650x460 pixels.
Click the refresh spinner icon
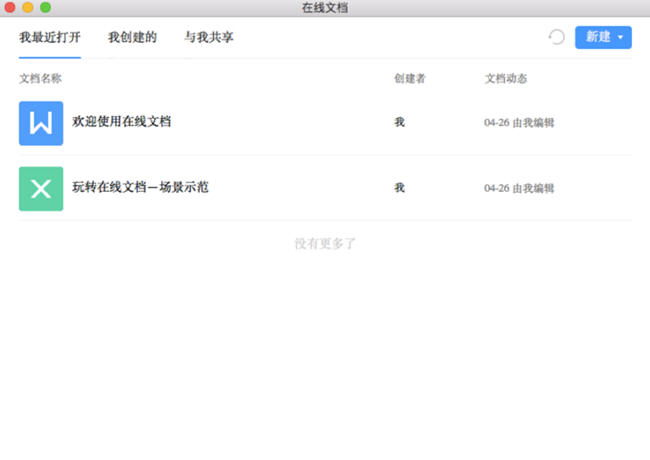(x=557, y=37)
